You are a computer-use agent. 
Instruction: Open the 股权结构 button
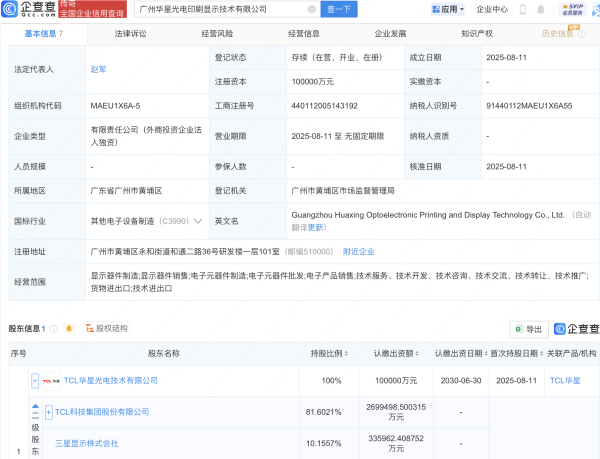pyautogui.click(x=107, y=328)
